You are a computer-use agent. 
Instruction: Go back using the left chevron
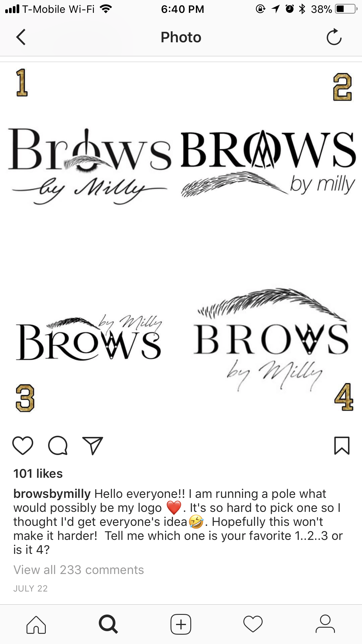(x=21, y=37)
